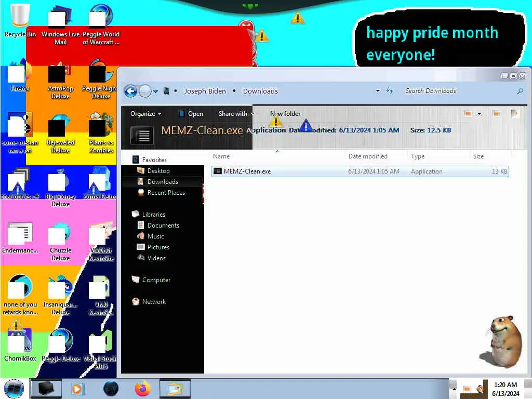The width and height of the screenshot is (532, 399).
Task: Select Network in navigation pane
Action: 149,301
